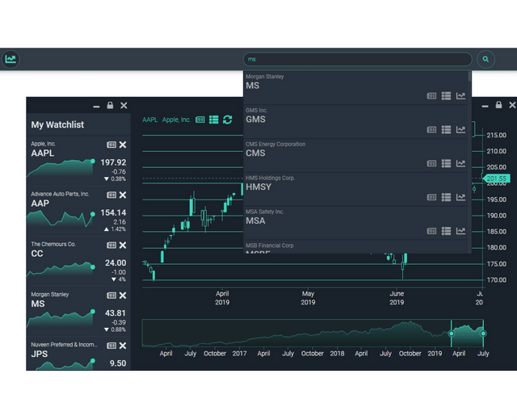This screenshot has width=517, height=420.
Task: Remove AAP from the watchlist
Action: [123, 195]
